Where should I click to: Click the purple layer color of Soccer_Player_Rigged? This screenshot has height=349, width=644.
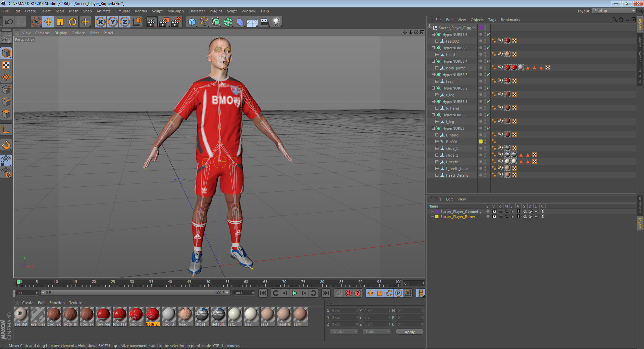pyautogui.click(x=481, y=27)
